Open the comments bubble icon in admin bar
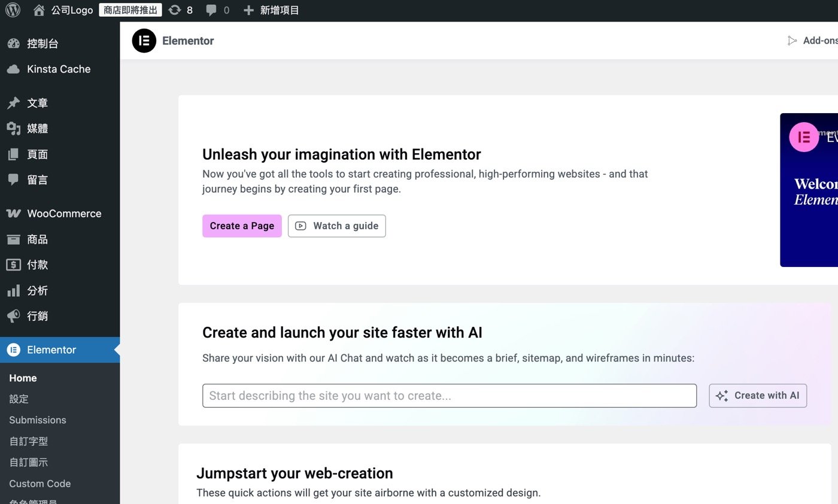The image size is (838, 504). coord(211,10)
